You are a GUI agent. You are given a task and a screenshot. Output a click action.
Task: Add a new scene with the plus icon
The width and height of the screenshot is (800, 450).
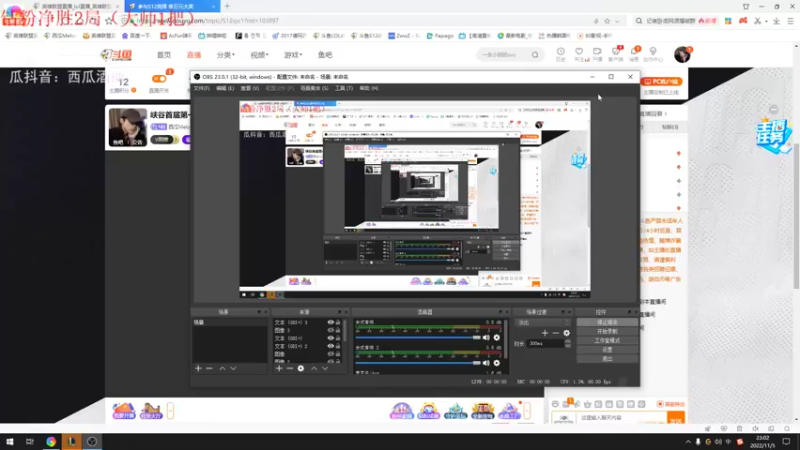(x=198, y=368)
